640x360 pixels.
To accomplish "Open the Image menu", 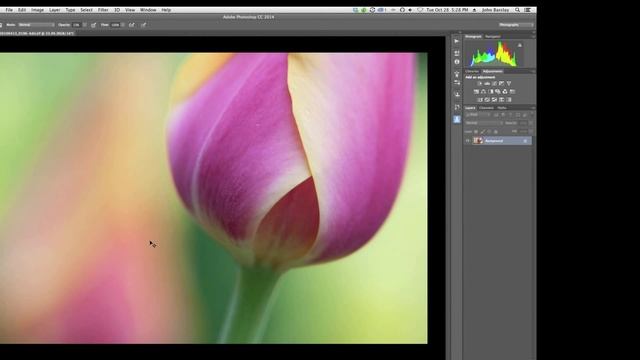I will click(x=38, y=10).
